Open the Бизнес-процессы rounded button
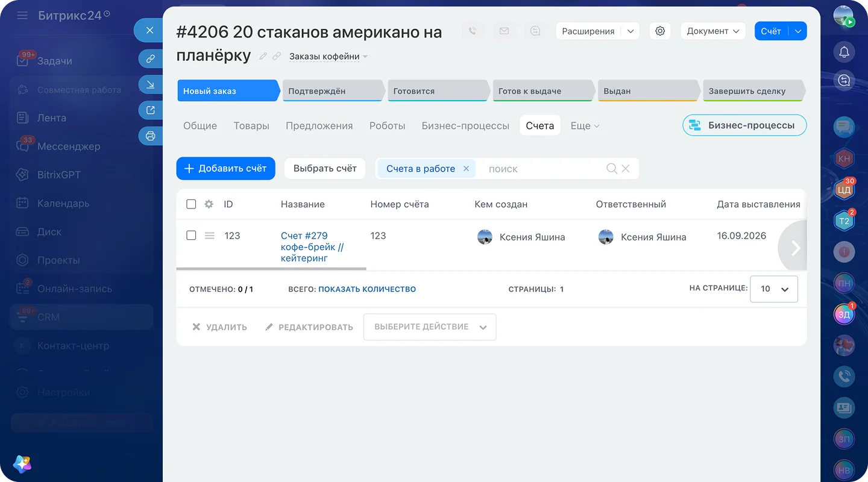 pyautogui.click(x=744, y=125)
